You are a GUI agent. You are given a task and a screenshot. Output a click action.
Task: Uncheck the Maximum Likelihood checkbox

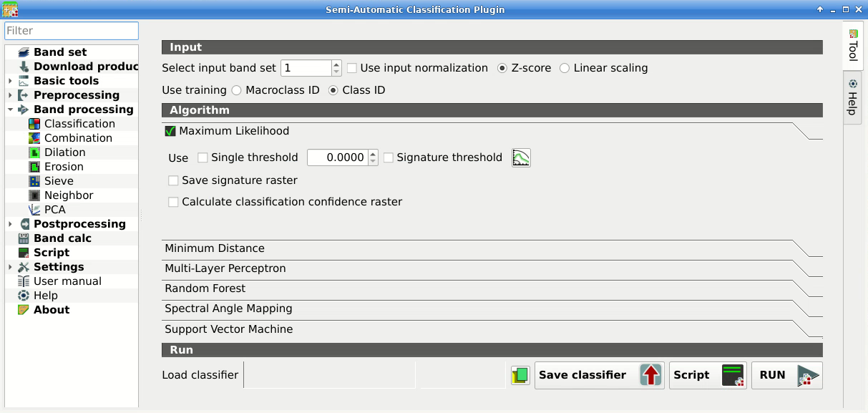170,131
